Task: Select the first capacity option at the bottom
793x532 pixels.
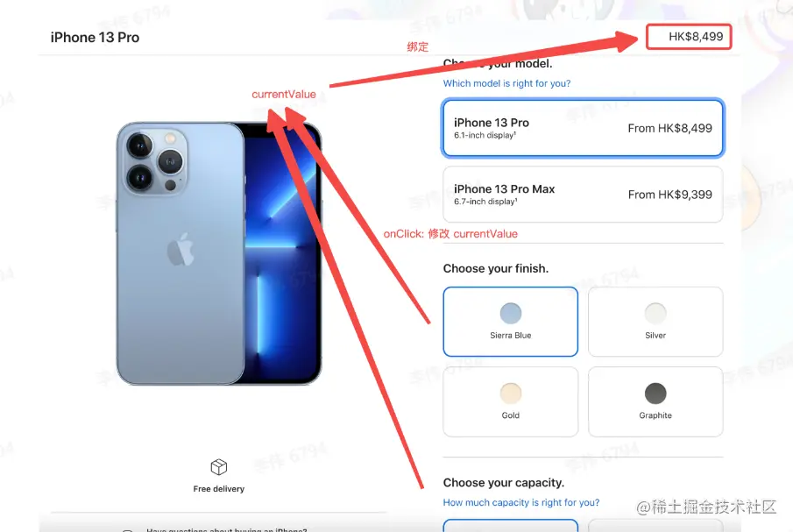Action: point(510,525)
